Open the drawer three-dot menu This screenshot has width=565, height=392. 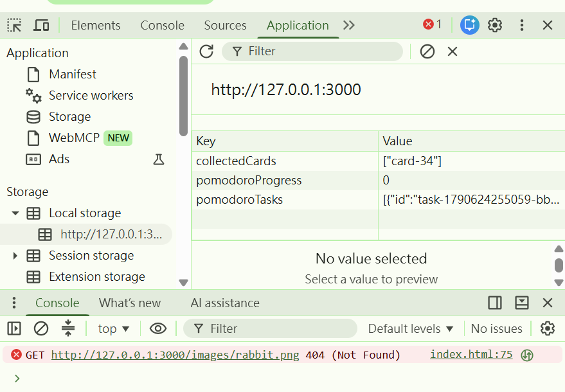pyautogui.click(x=14, y=303)
